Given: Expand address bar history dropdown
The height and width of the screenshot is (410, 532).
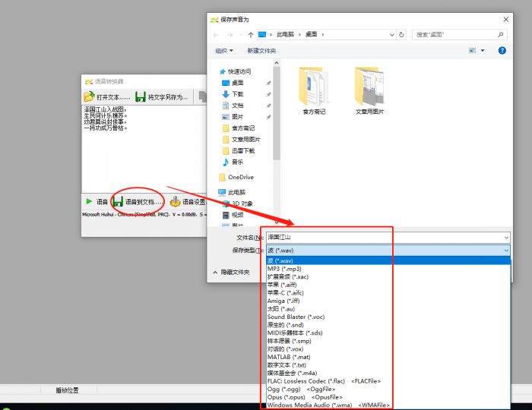Looking at the screenshot, I should click(x=392, y=35).
